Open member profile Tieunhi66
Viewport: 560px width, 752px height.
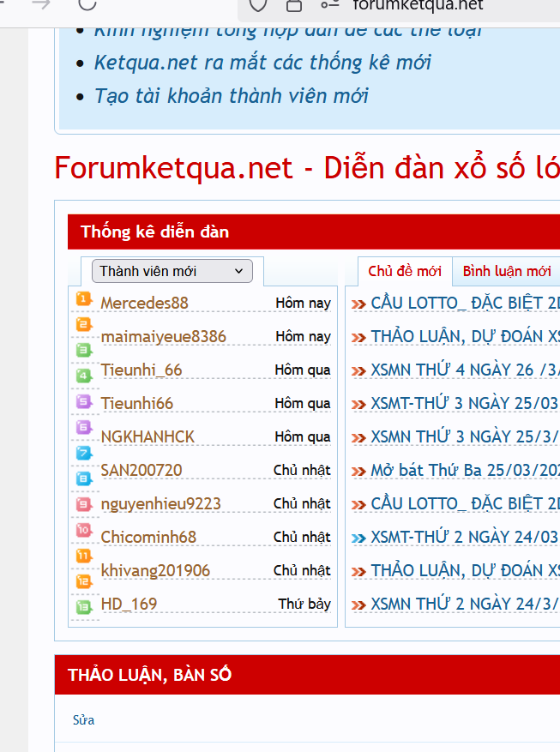click(136, 403)
